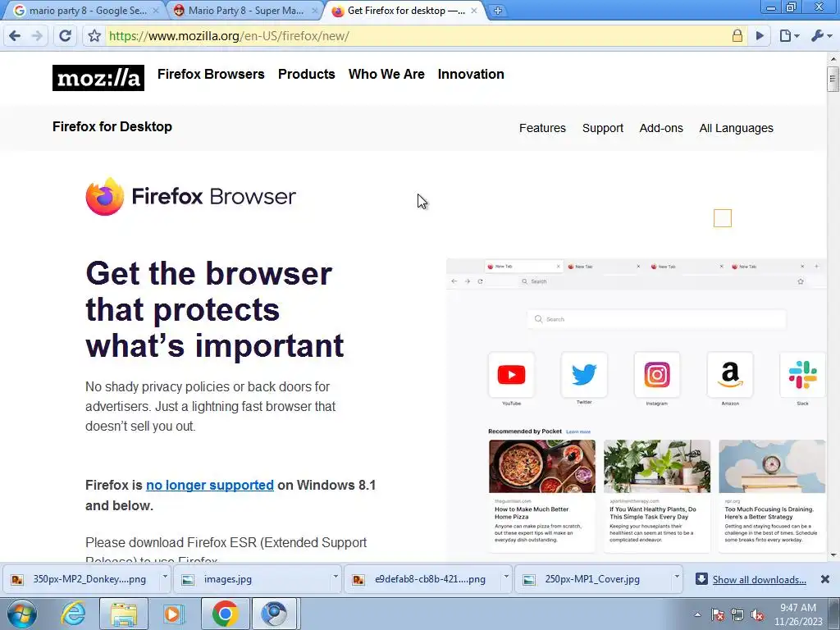840x630 pixels.
Task: Click the play arrow icon beside the address bar
Action: tap(760, 36)
